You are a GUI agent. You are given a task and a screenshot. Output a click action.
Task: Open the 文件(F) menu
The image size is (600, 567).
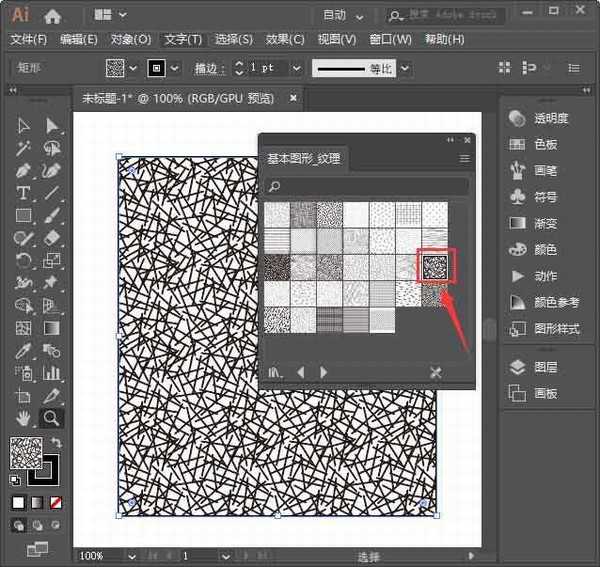[29, 40]
